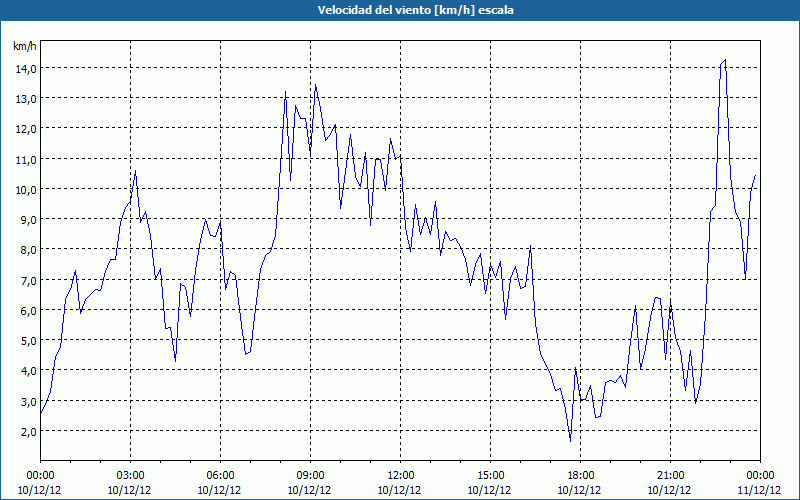Pick the '7,0' y-axis value
Image resolution: width=800 pixels, height=500 pixels.
(29, 281)
